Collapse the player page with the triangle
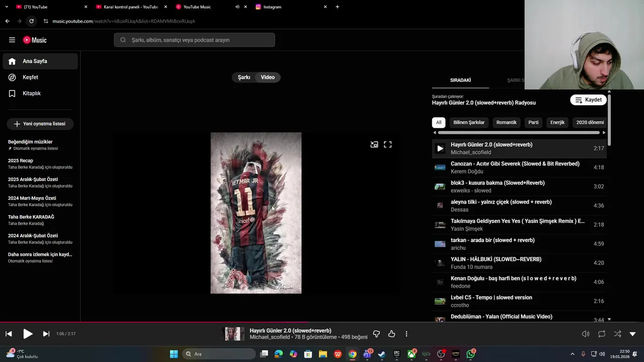This screenshot has width=644, height=362. pos(632,334)
